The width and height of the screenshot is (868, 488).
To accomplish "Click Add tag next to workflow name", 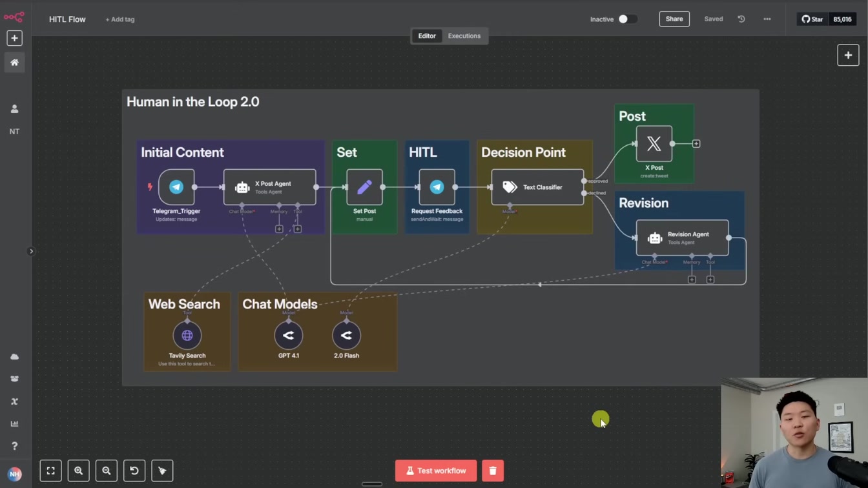I will pyautogui.click(x=120, y=19).
